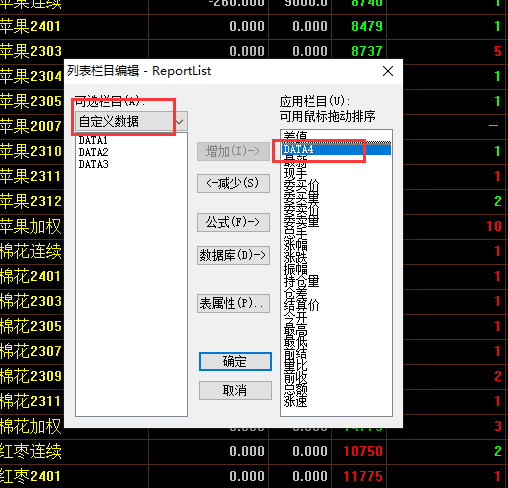Click the 增加(I)-> button

(x=233, y=151)
